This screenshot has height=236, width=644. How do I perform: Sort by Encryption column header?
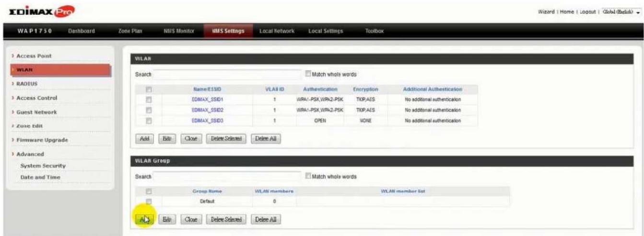(366, 89)
